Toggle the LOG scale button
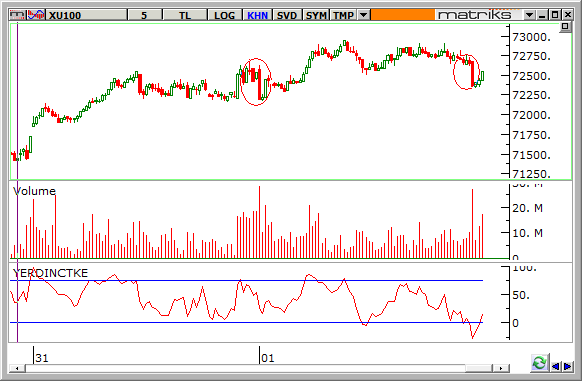The image size is (582, 381). point(225,15)
